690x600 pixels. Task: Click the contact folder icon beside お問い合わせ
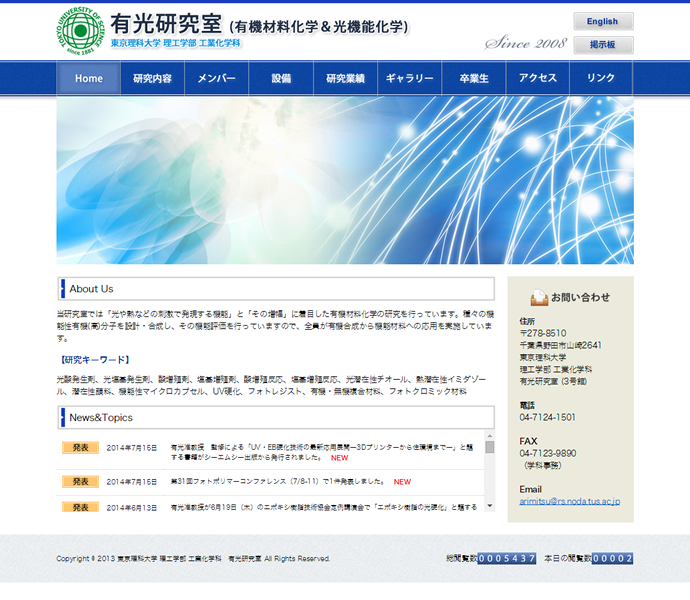[x=539, y=298]
